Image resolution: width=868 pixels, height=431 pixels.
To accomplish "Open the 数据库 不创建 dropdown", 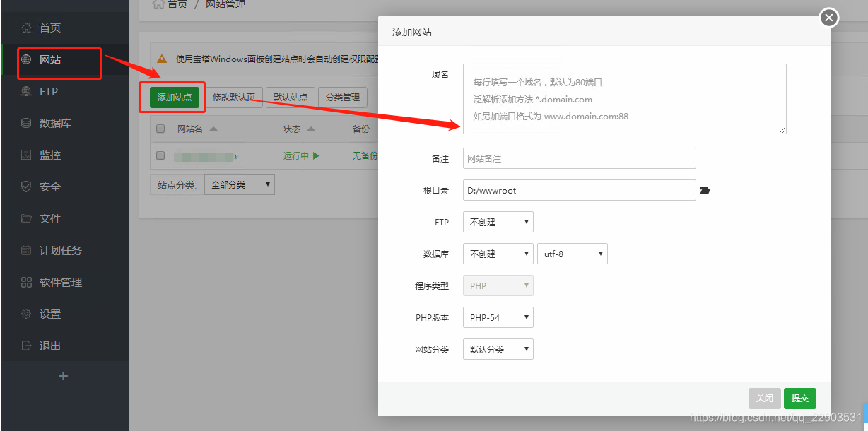I will click(498, 254).
